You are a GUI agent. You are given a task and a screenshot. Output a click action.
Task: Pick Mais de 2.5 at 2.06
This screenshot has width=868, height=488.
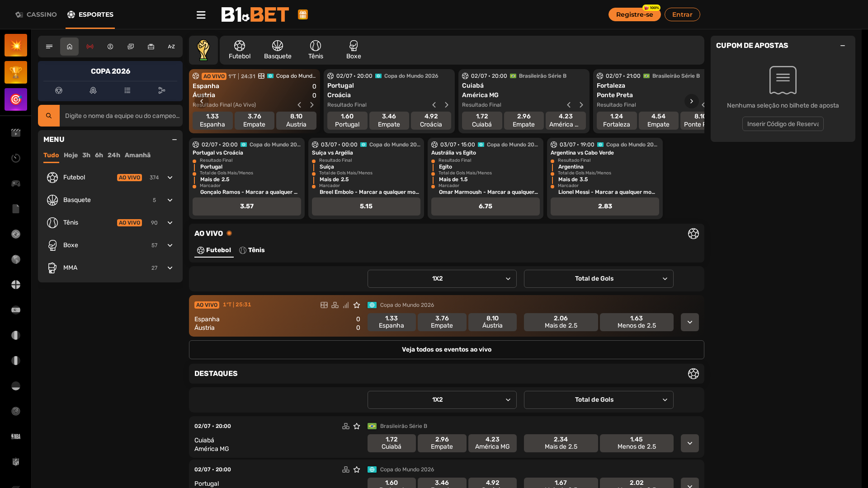click(561, 322)
